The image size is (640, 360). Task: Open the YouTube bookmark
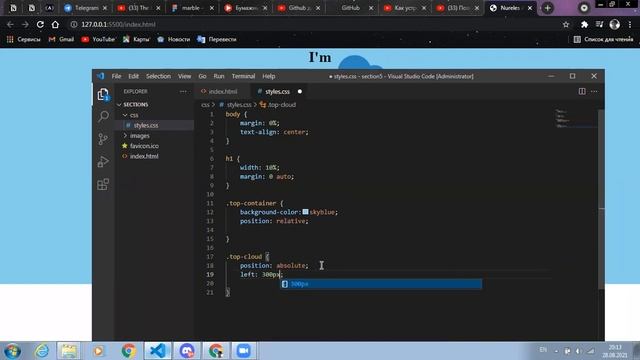click(98, 40)
